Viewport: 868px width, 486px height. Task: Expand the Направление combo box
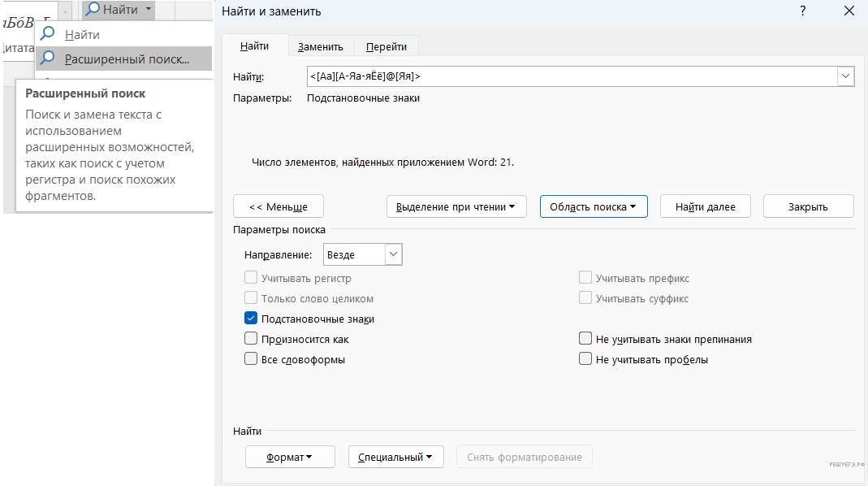(x=393, y=254)
